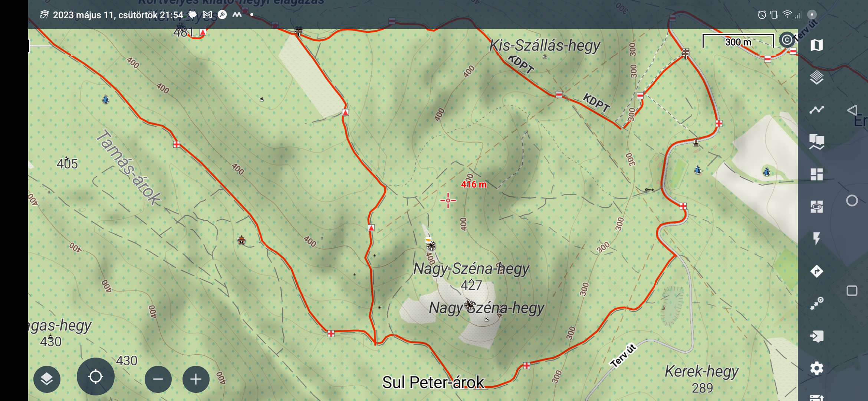Open the lightning quick actions icon
This screenshot has height=401, width=868.
tap(816, 238)
